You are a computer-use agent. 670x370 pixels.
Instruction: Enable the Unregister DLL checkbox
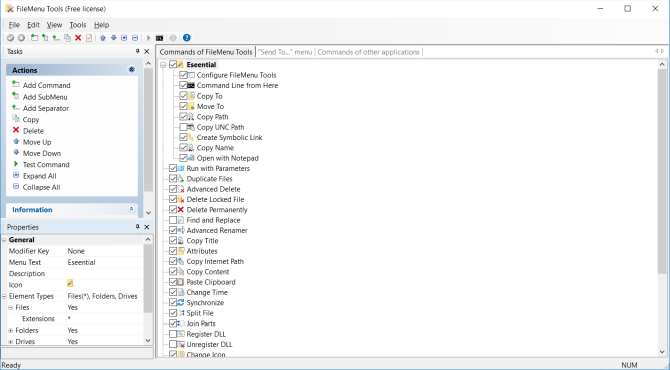(x=173, y=344)
